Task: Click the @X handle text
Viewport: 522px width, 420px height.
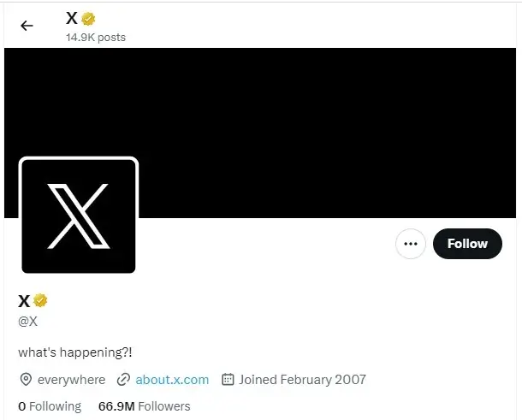Action: 27,322
